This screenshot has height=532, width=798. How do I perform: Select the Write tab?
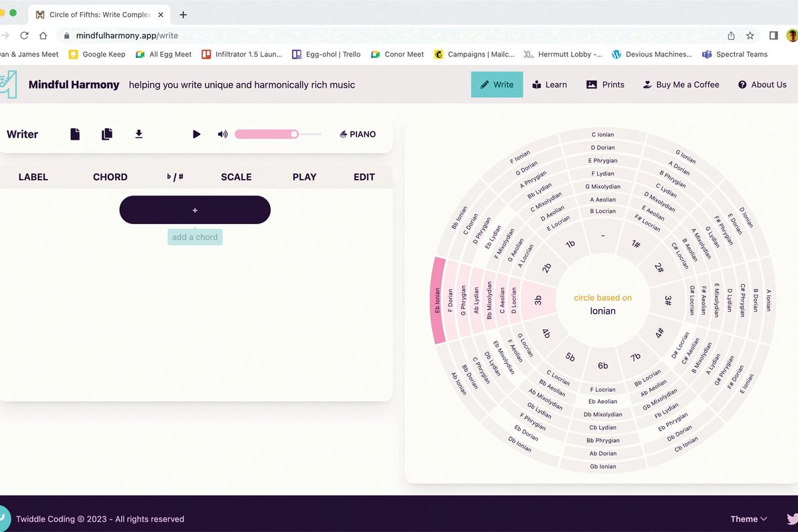click(497, 84)
